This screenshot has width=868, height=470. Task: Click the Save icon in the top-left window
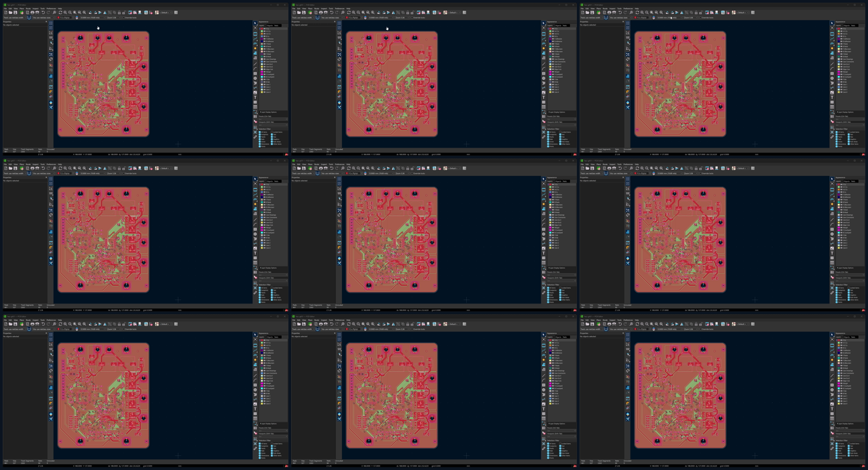tap(15, 13)
